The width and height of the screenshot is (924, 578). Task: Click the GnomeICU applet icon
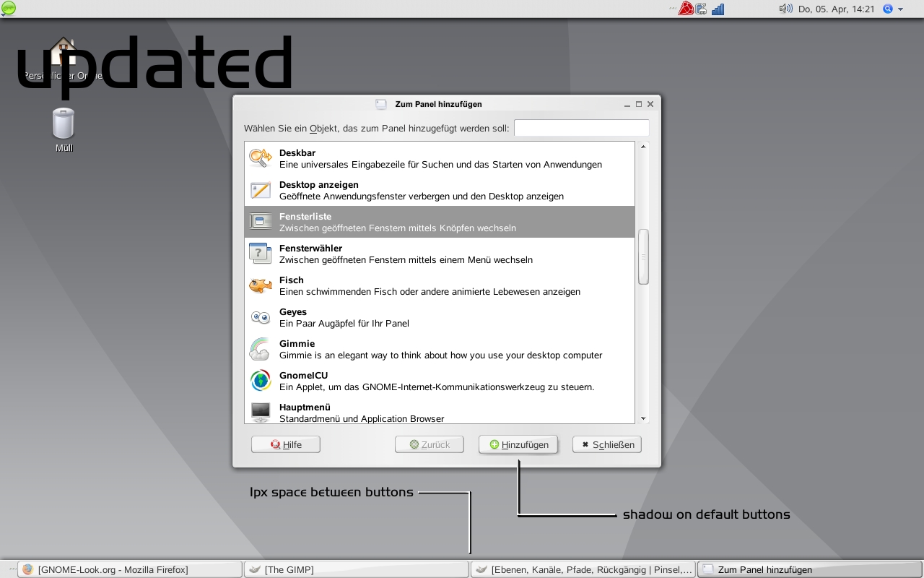tap(260, 381)
